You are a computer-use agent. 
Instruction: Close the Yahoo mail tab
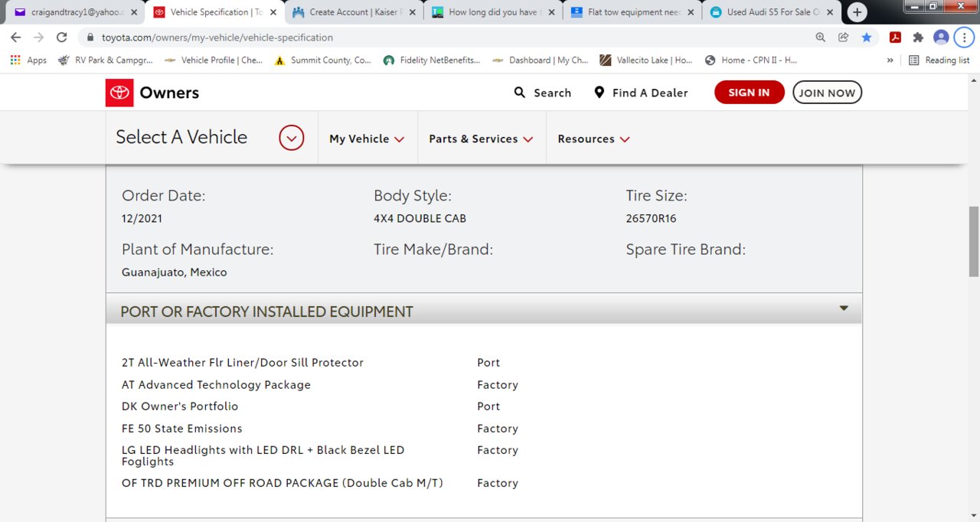[x=134, y=12]
